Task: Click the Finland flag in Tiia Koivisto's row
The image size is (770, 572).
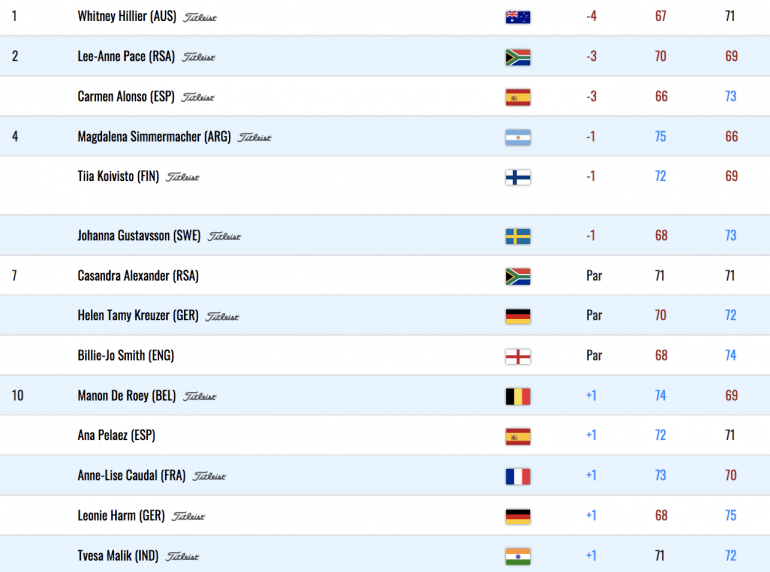Action: click(x=518, y=177)
